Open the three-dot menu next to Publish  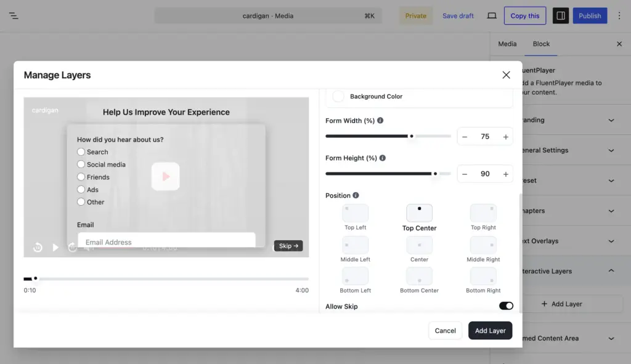tap(619, 15)
